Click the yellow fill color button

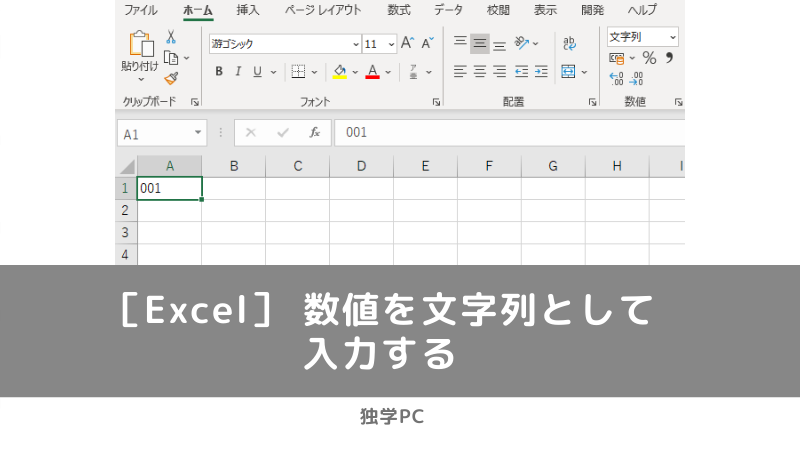[340, 72]
